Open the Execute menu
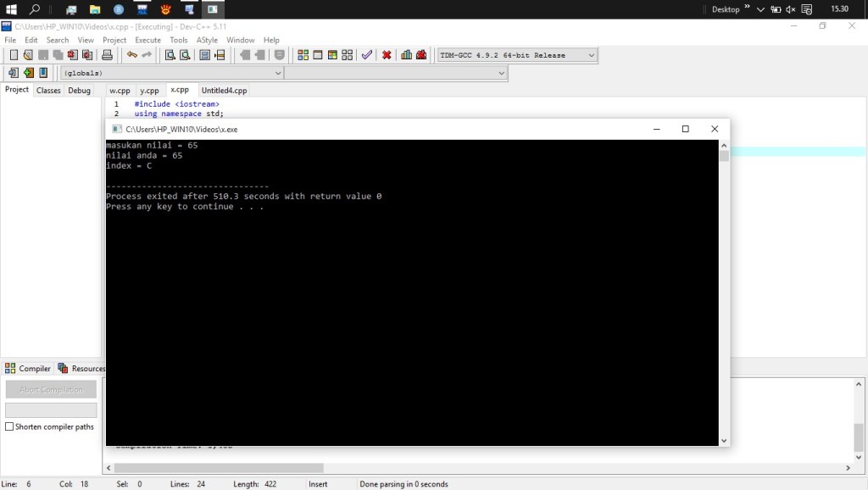The image size is (868, 490). (147, 40)
